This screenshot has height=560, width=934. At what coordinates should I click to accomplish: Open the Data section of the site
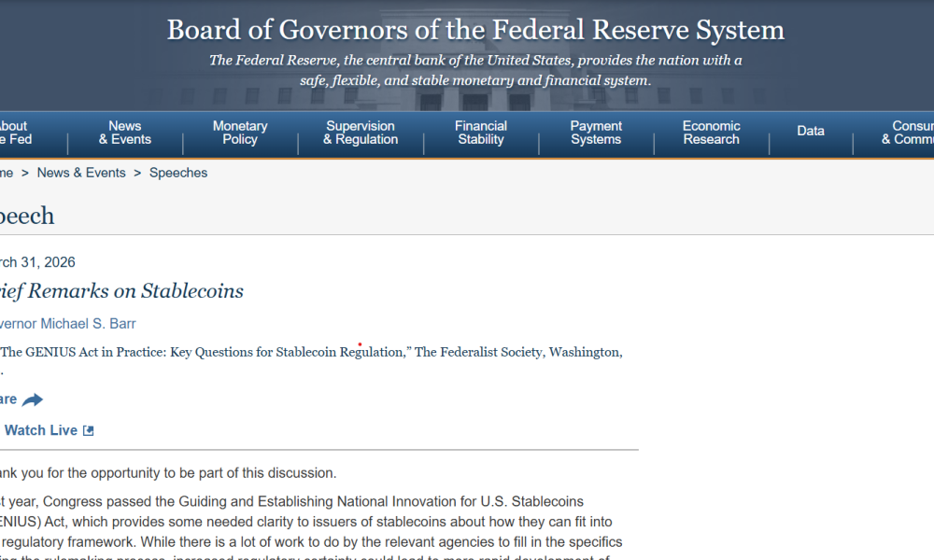[x=810, y=131]
